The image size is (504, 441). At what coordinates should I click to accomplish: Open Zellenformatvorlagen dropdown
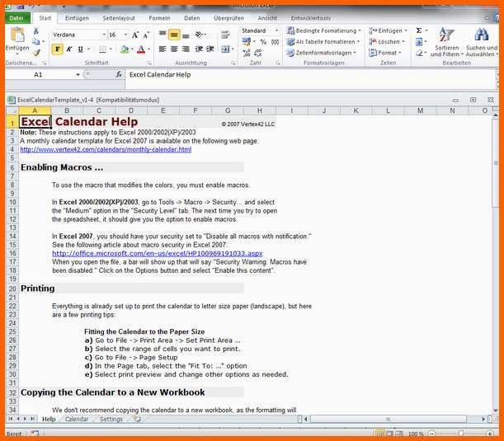tap(322, 53)
